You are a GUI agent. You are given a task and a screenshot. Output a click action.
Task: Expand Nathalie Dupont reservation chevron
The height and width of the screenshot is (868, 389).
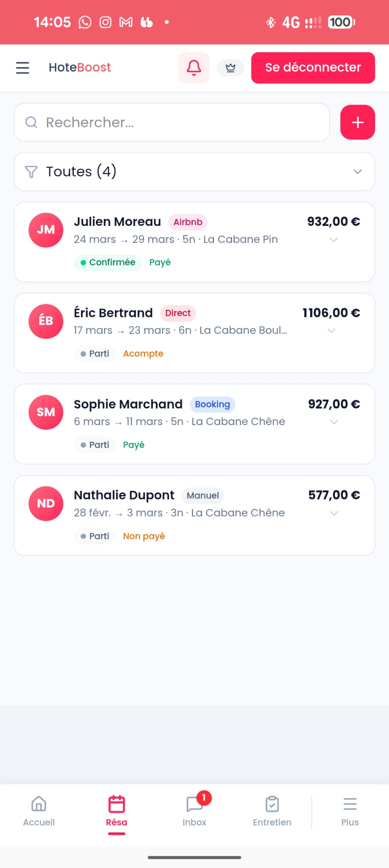334,513
